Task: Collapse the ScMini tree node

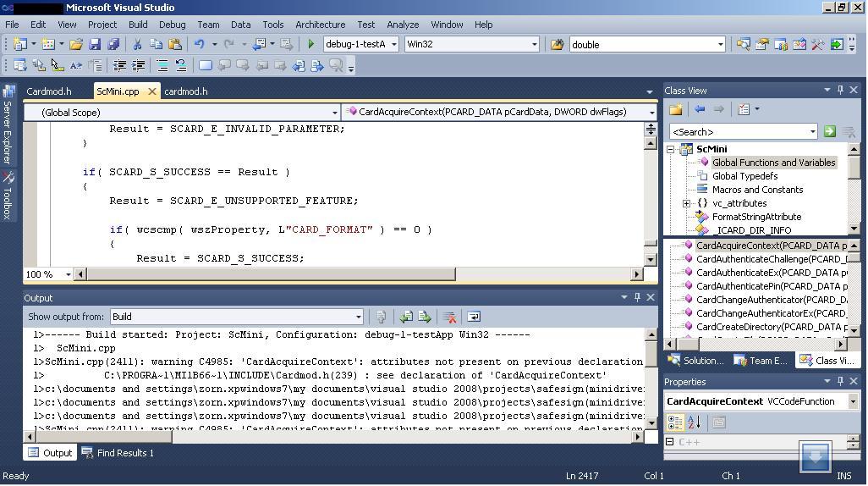Action: pyautogui.click(x=671, y=149)
